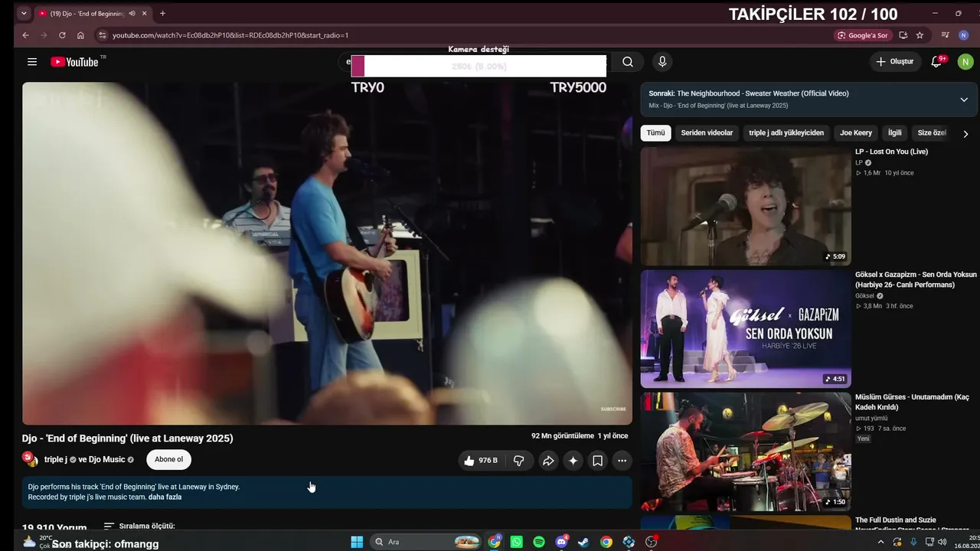Go back in the browser
This screenshot has height=551, width=980.
[25, 35]
